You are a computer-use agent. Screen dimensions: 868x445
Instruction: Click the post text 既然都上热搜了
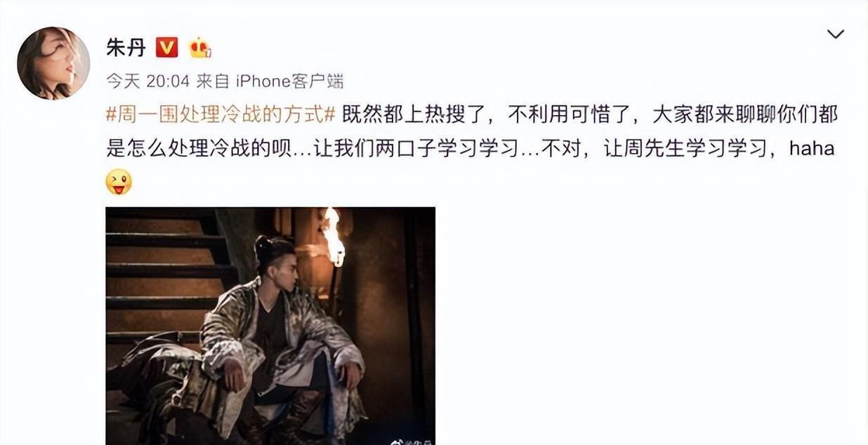tap(414, 114)
